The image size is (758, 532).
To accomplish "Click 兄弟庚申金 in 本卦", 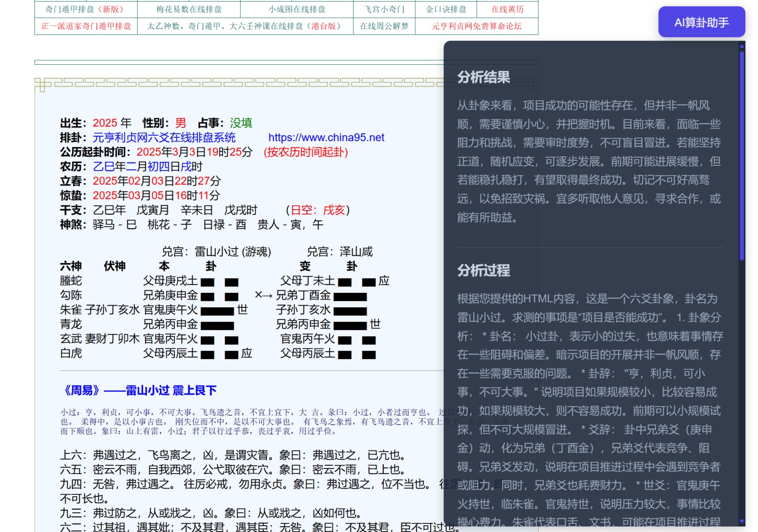I will pos(170,295).
